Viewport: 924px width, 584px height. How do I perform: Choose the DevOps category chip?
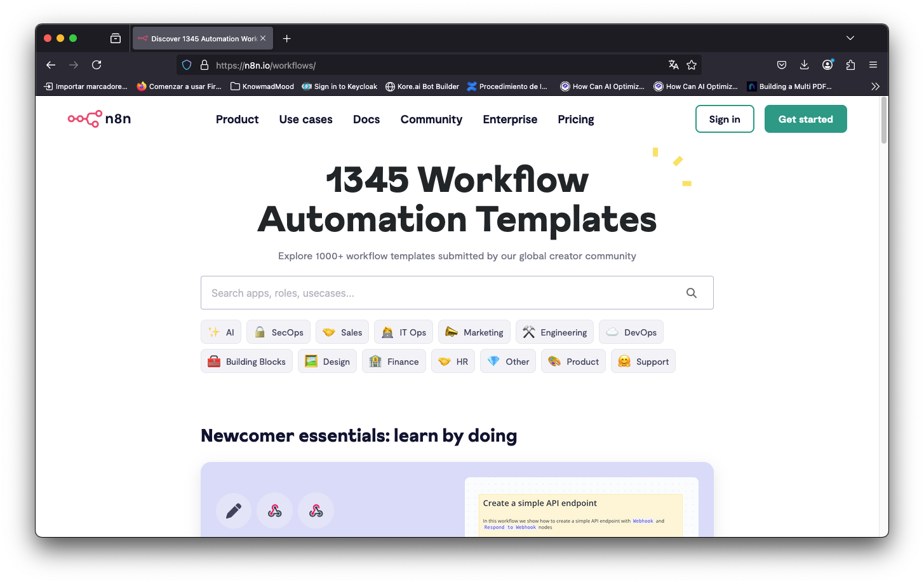coord(631,332)
